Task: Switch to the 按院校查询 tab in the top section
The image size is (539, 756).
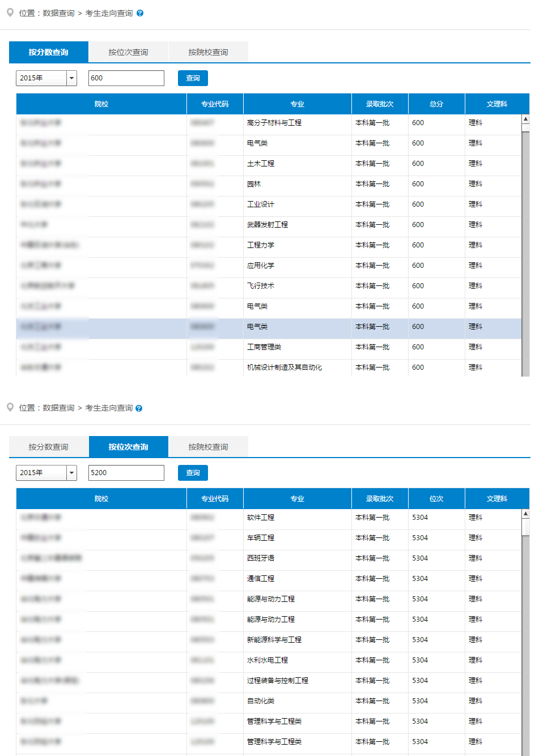Action: (208, 52)
